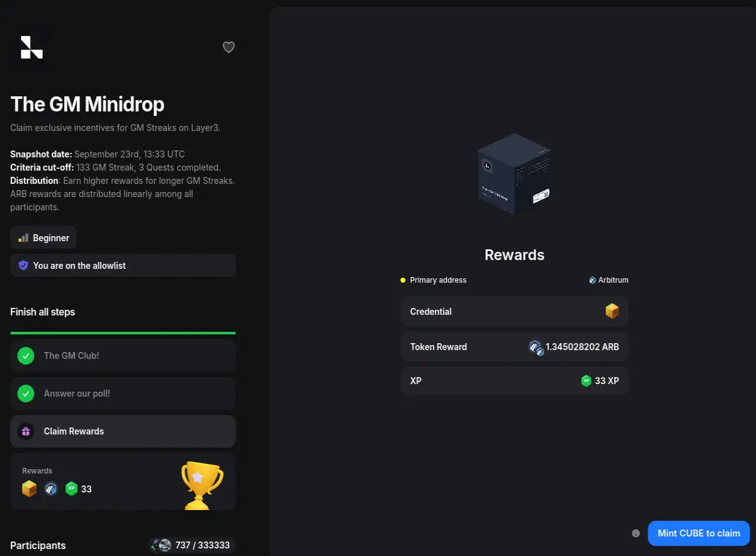Click the Arbitrum token icon in Rewards card
Viewport: 756px width, 556px height.
[x=51, y=489]
